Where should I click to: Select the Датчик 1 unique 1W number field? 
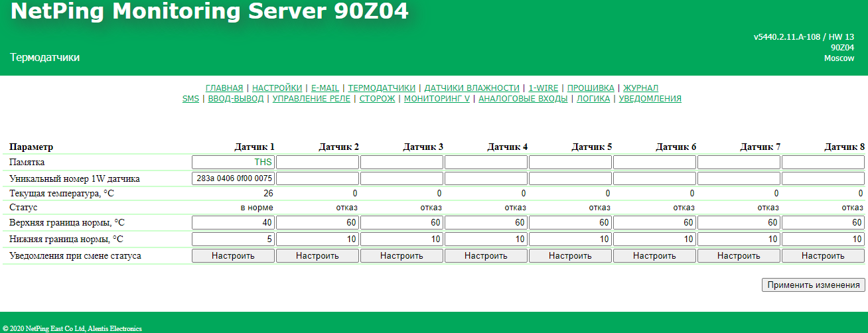[x=233, y=178]
